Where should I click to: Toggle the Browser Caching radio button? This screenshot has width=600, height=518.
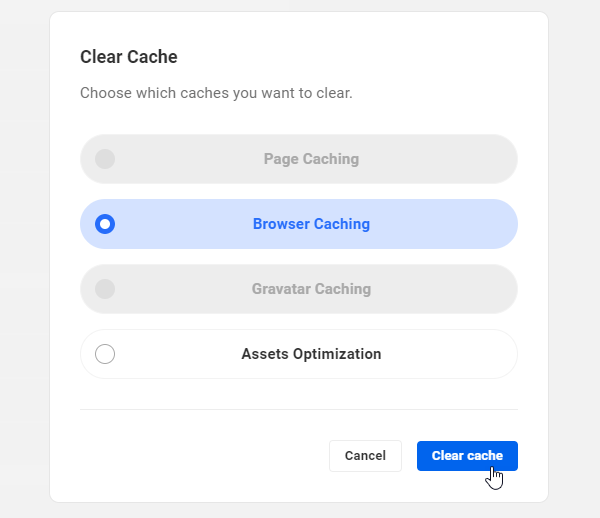105,224
